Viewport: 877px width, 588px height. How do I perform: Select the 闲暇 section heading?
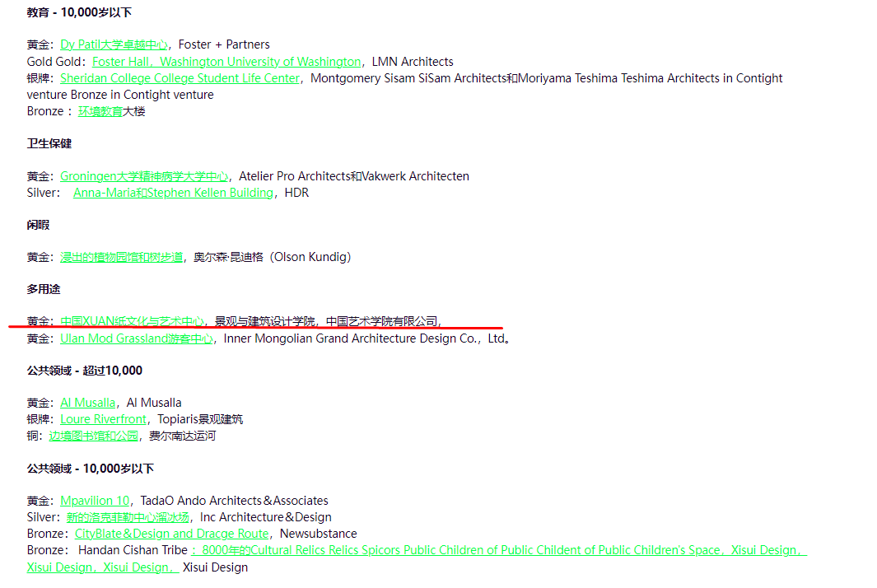(x=38, y=225)
